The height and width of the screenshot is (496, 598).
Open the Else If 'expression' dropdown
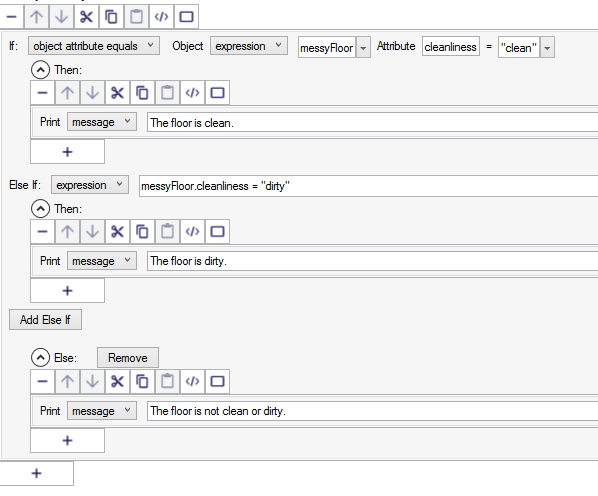[90, 185]
